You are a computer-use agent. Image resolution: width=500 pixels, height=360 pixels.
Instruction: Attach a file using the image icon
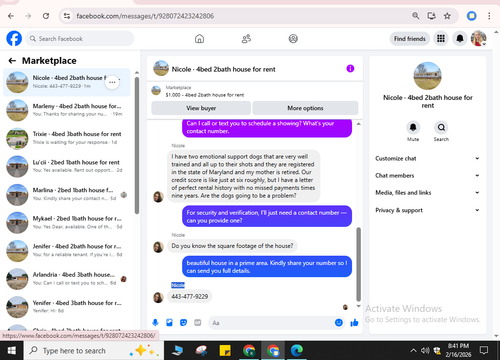(169, 323)
